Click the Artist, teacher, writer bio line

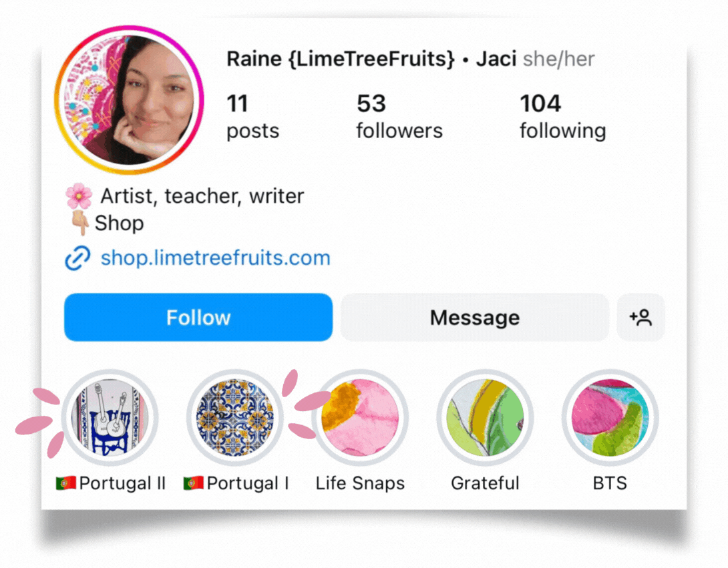coord(202,196)
